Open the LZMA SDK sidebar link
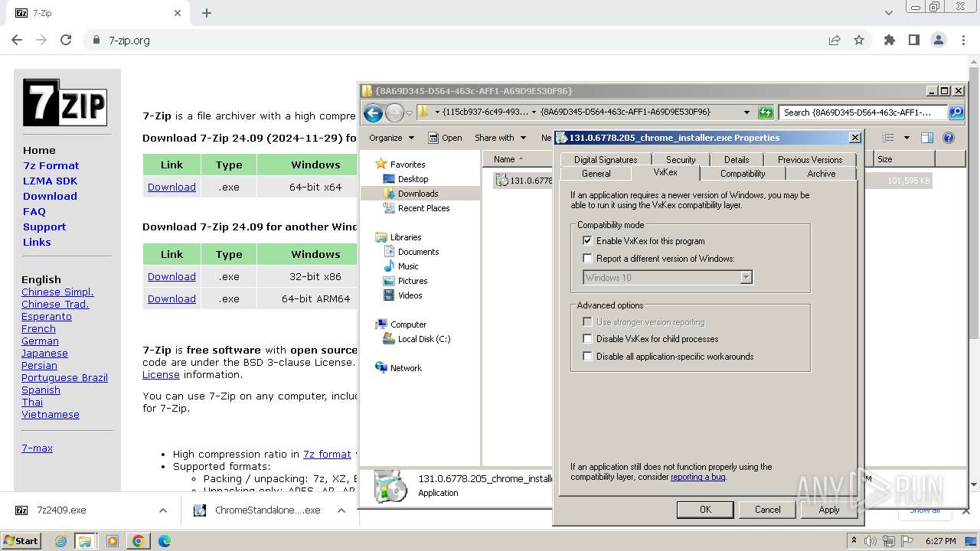The height and width of the screenshot is (551, 980). 50,181
